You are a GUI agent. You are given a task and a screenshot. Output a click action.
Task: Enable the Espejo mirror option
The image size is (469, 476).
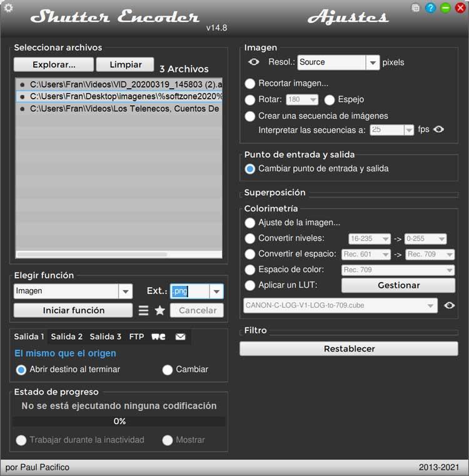pos(330,99)
